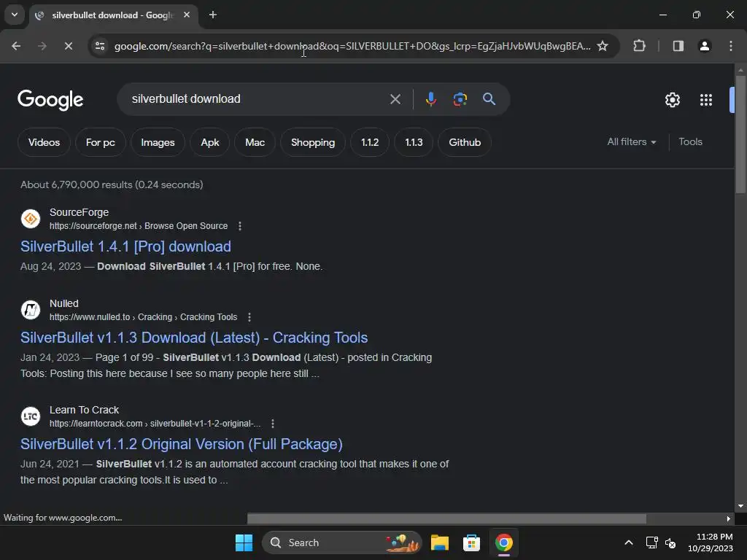Select the Github filter chip

click(x=465, y=142)
